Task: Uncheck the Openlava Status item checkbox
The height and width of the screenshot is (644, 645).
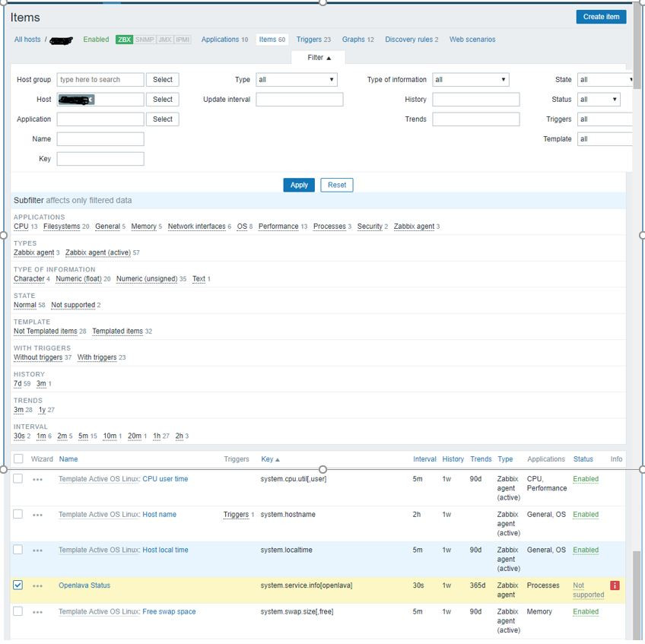Action: pyautogui.click(x=17, y=585)
